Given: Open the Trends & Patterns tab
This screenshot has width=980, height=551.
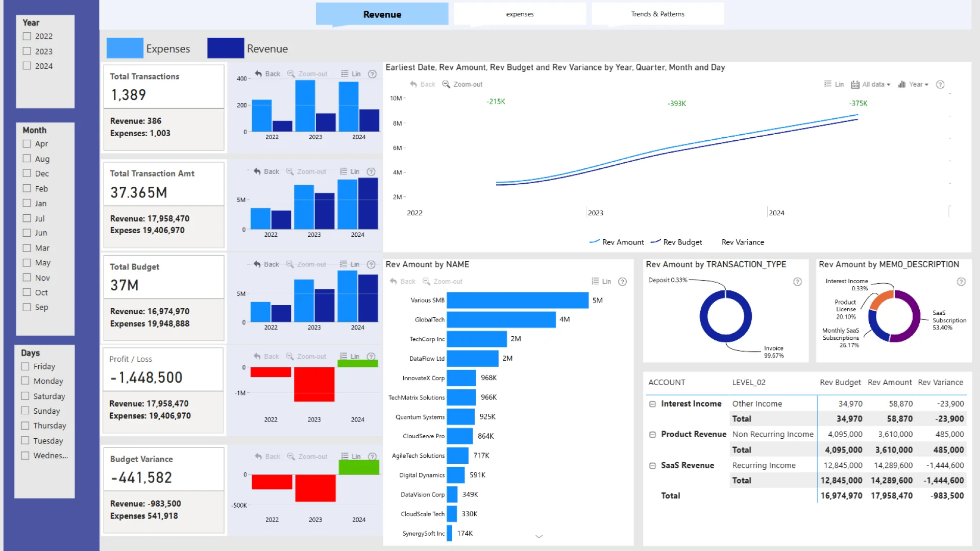Looking at the screenshot, I should tap(657, 14).
